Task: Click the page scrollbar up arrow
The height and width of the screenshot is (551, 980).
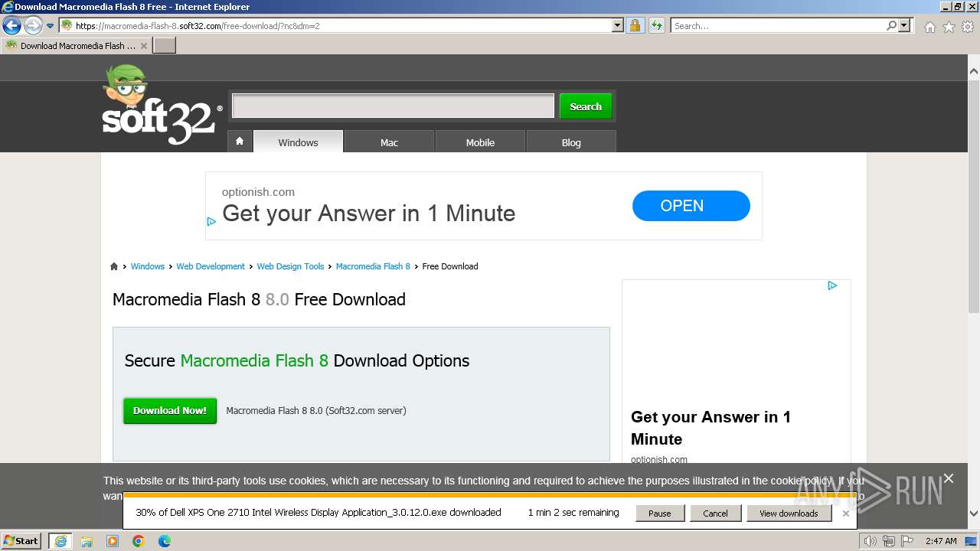Action: point(973,72)
